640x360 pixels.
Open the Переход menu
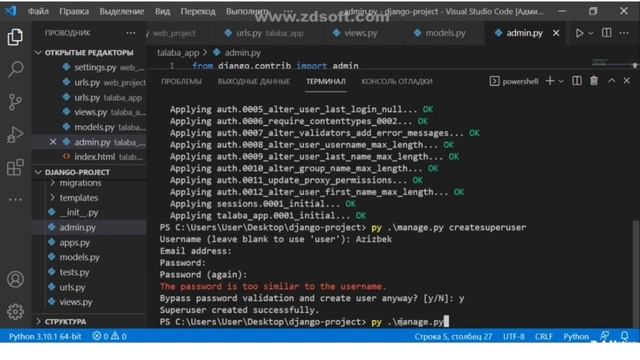(198, 11)
